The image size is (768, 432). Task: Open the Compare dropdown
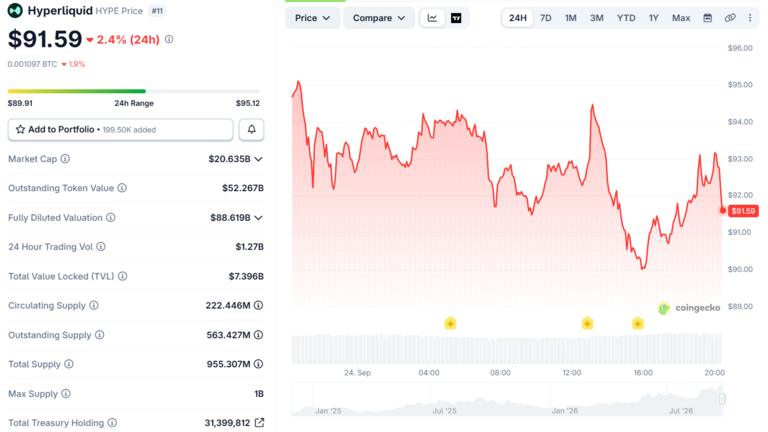379,18
